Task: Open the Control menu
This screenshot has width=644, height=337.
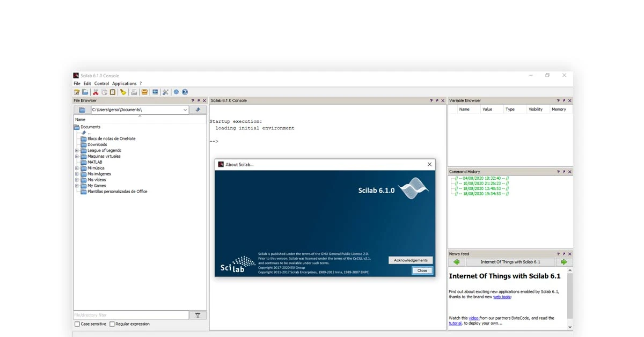Action: tap(101, 84)
